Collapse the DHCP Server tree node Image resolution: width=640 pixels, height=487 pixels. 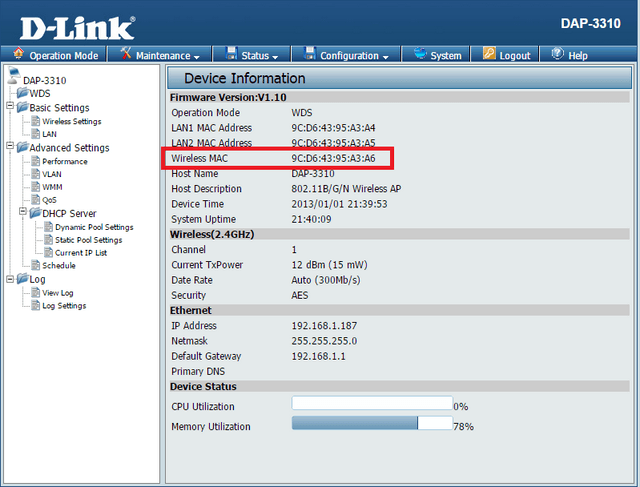[x=23, y=211]
